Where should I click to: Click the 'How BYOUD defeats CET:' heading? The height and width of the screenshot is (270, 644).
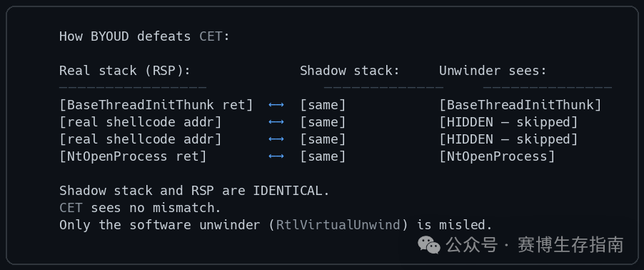click(144, 36)
